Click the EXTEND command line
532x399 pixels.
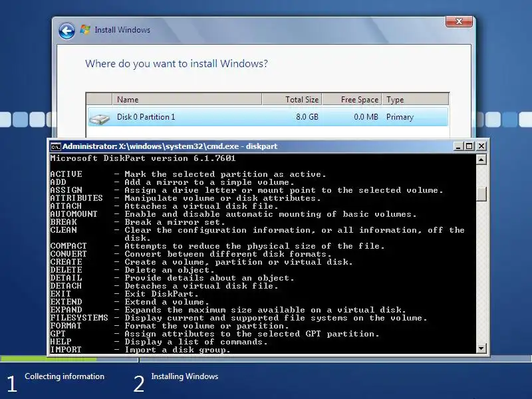[x=130, y=302]
